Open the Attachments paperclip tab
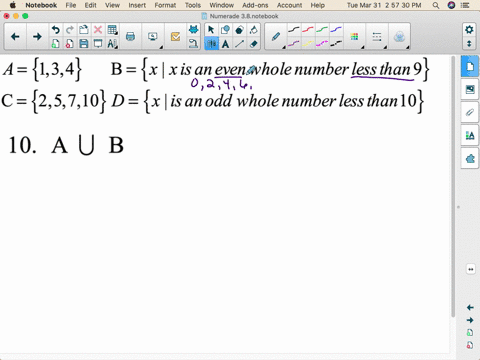The image size is (480, 360). (x=470, y=112)
